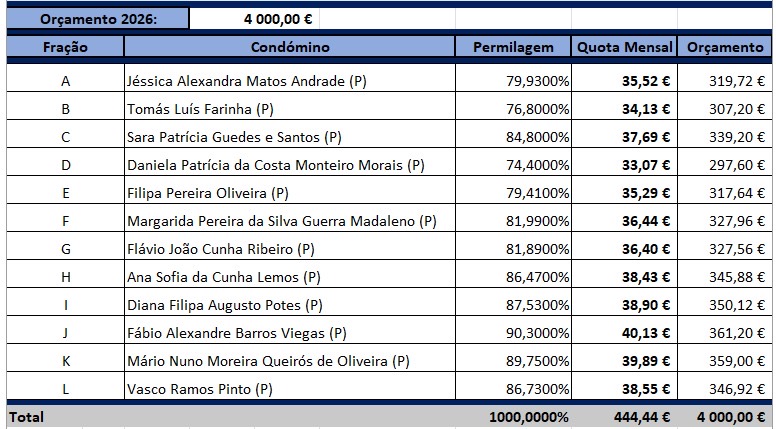The image size is (776, 429).
Task: Select the Fração column header
Action: tap(65, 47)
